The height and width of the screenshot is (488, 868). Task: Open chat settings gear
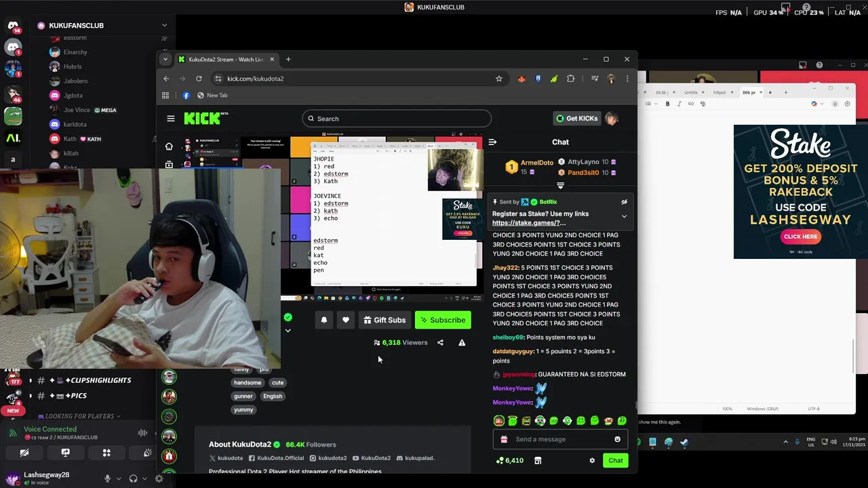592,460
